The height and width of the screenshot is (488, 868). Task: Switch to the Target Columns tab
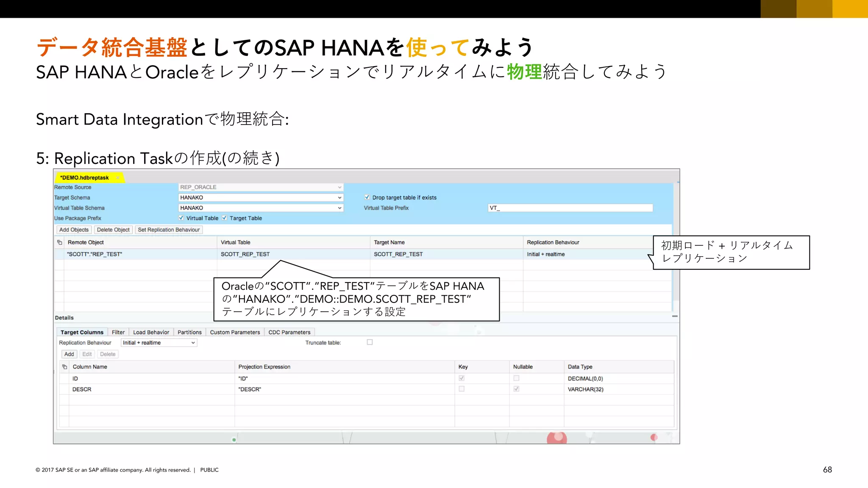tap(82, 333)
